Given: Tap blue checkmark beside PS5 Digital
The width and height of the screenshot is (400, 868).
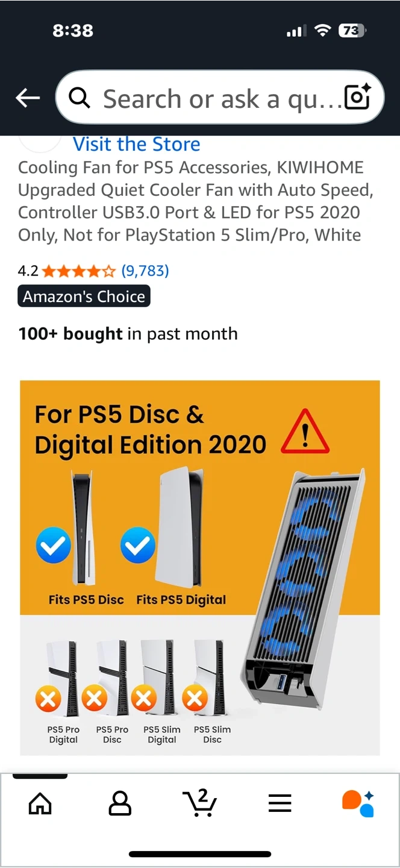Looking at the screenshot, I should click(138, 546).
